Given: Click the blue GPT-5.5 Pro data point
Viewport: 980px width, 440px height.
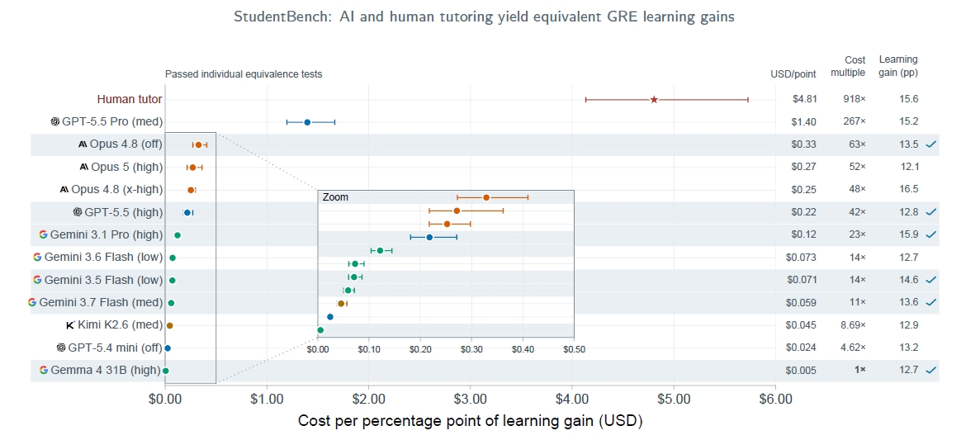Looking at the screenshot, I should point(307,122).
